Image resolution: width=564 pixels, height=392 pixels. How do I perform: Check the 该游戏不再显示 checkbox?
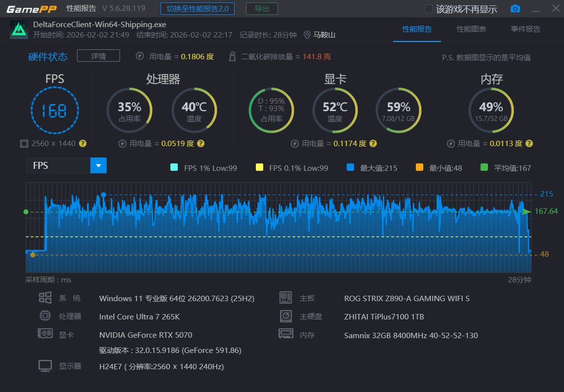tap(429, 9)
